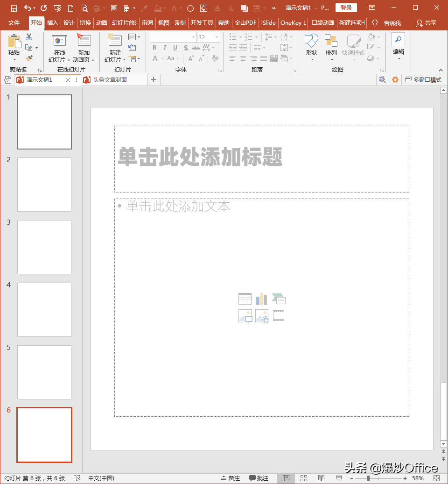Image resolution: width=448 pixels, height=484 pixels.
Task: Open the File tab
Action: (14, 23)
